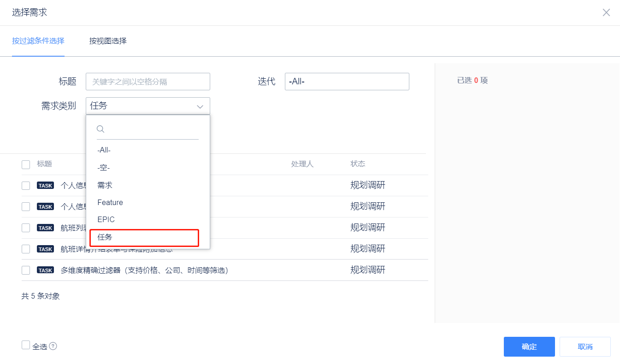The width and height of the screenshot is (620, 364).
Task: Check the first 个人信息 task row checkbox
Action: pos(26,186)
